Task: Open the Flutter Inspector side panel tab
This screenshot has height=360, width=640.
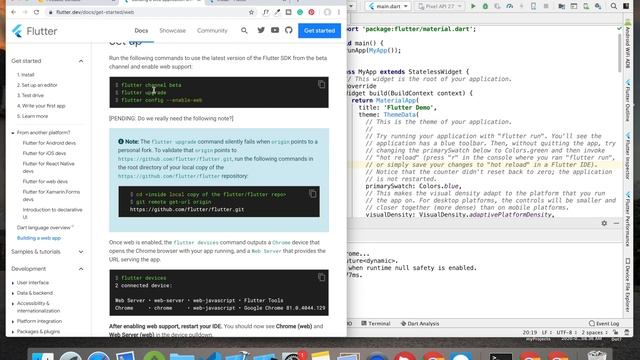Action: click(628, 157)
